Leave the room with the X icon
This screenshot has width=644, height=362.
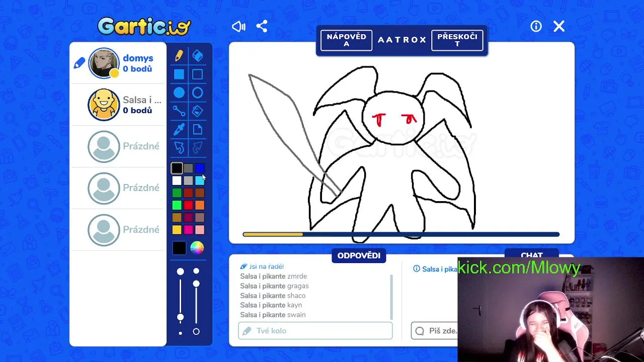pos(559,26)
